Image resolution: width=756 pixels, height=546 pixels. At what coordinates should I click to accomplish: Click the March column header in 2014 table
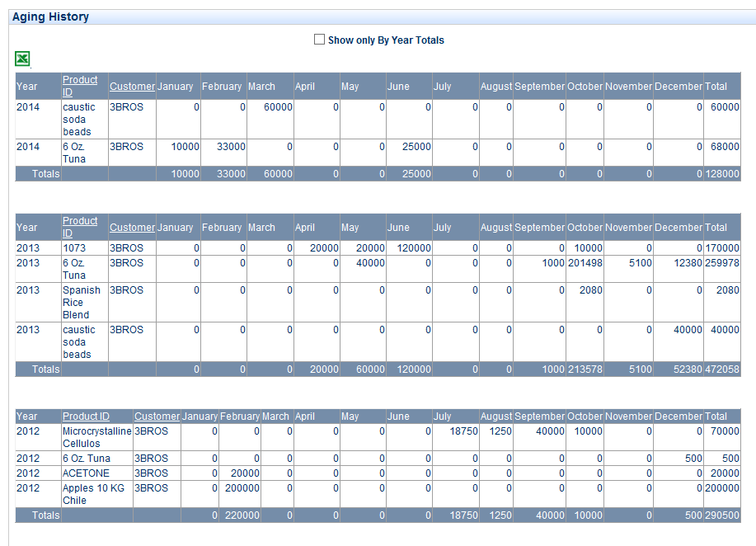point(261,87)
